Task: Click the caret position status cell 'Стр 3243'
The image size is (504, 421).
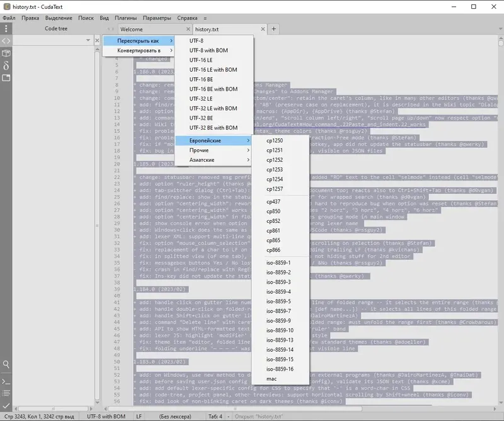Action: pos(39,416)
